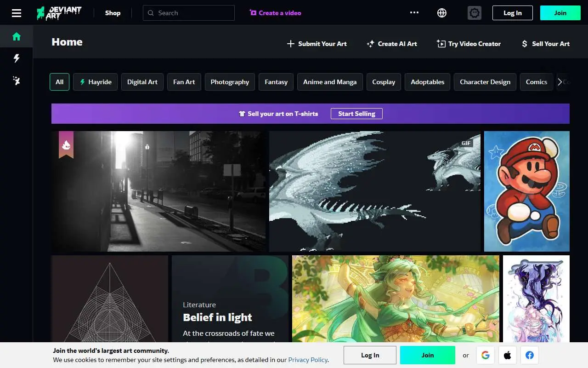Filter by Fantasy topic
Screen dimensions: 588x368
tap(276, 82)
